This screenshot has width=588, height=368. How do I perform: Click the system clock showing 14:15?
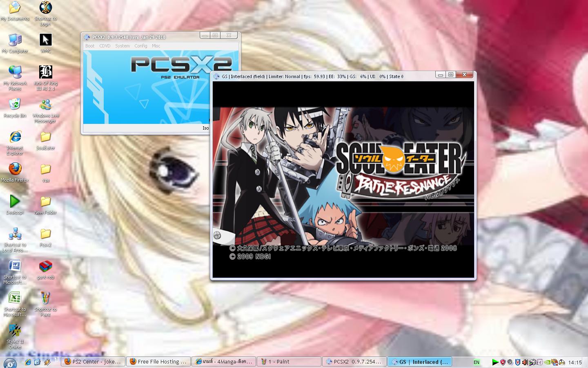(x=575, y=362)
